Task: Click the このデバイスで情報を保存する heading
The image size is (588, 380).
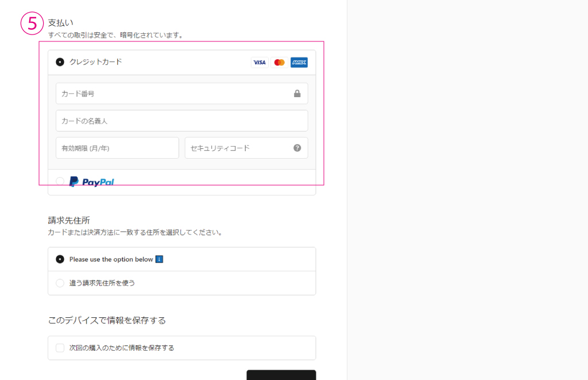Action: (x=107, y=320)
